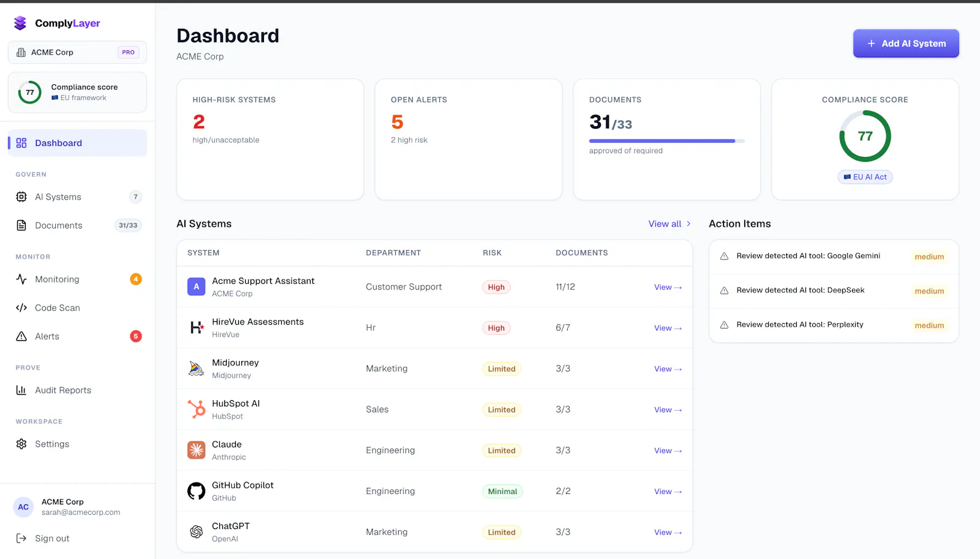Click the red 5 badge on Alerts

pyautogui.click(x=136, y=336)
